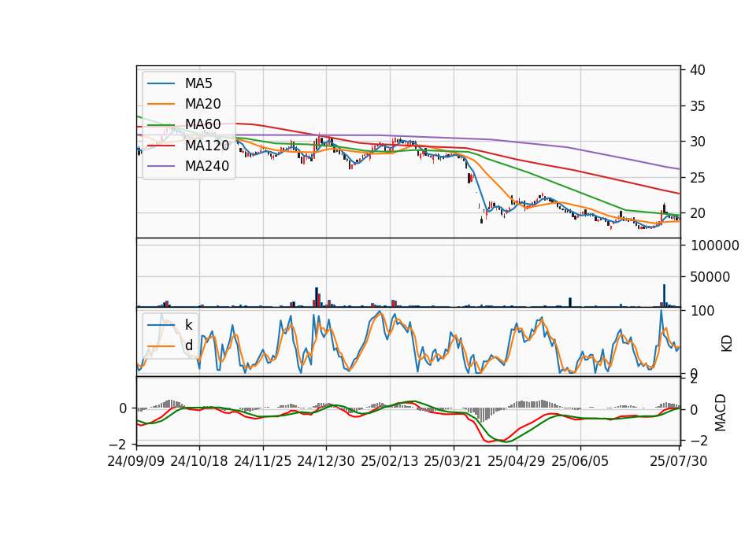This screenshot has height=543, width=756.
Task: Click the 25/02/13 date label
Action: (x=390, y=461)
